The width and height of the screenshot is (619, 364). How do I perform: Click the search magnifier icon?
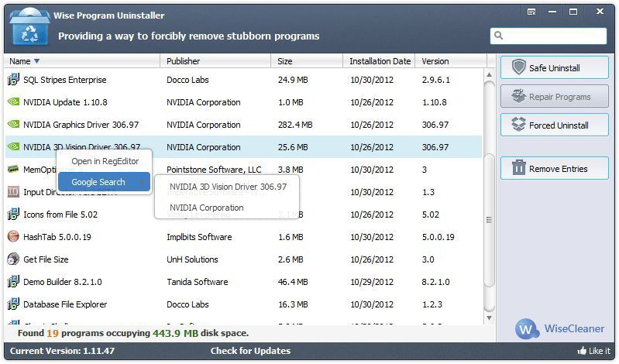tap(499, 36)
